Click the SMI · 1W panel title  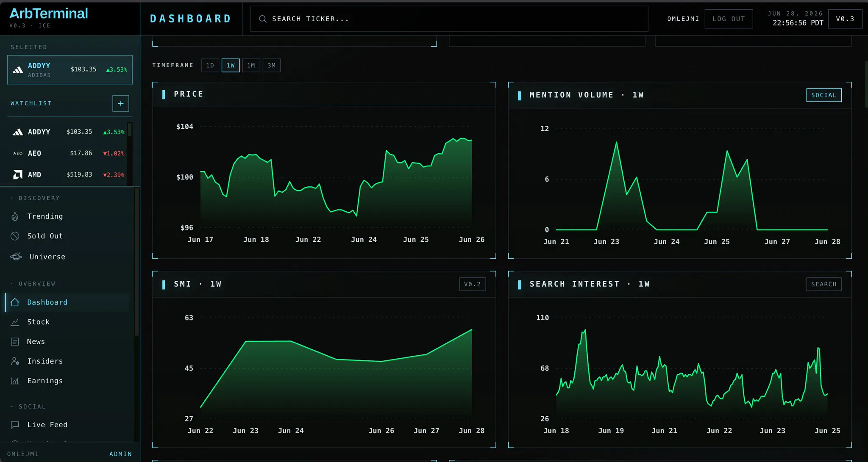[198, 284]
